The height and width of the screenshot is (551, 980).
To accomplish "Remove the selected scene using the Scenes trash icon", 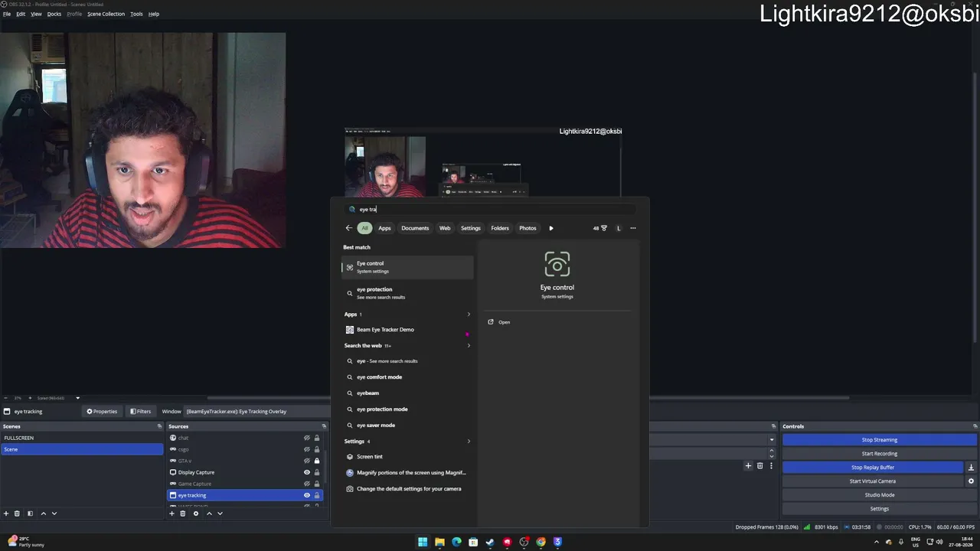I will [x=17, y=514].
